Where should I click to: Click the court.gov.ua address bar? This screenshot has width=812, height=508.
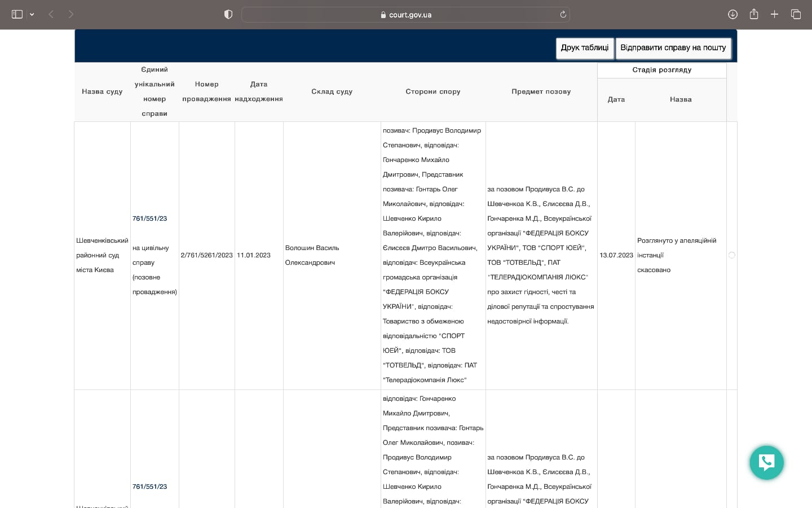406,15
